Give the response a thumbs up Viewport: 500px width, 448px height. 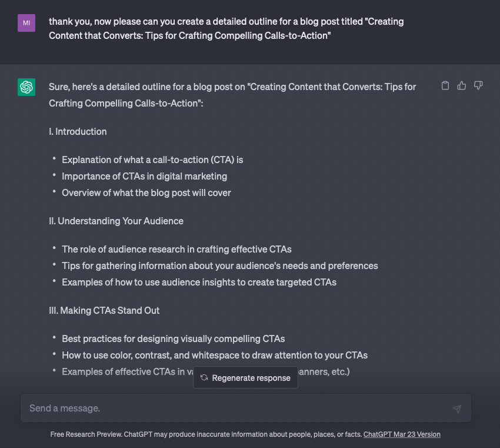(461, 85)
